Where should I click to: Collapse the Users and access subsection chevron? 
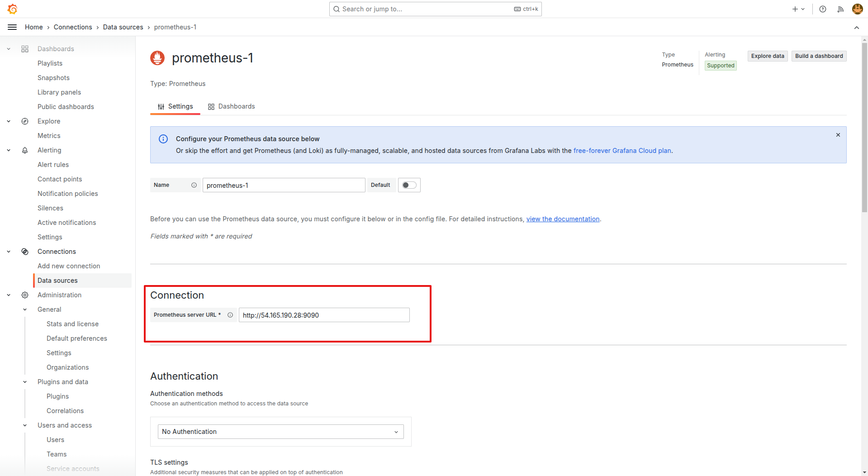click(x=25, y=425)
